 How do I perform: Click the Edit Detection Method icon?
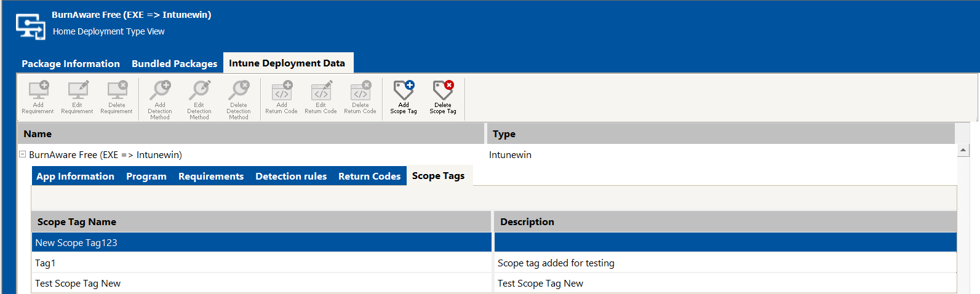199,91
